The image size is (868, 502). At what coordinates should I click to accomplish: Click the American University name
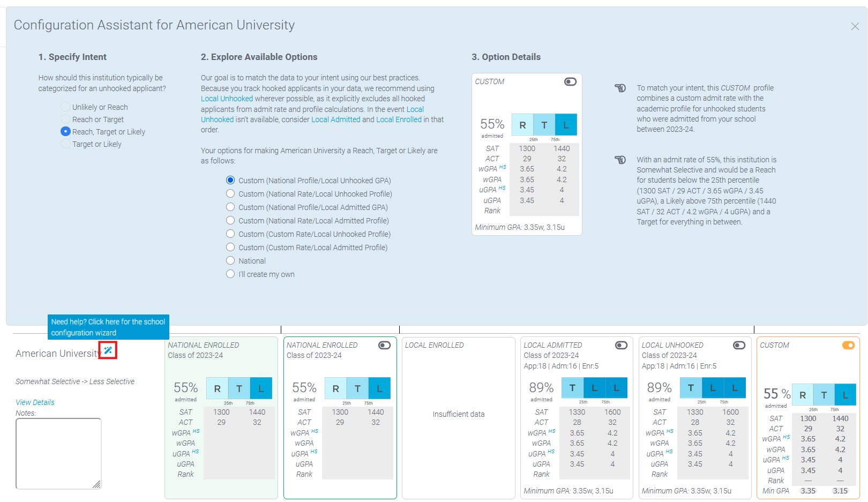pos(58,354)
